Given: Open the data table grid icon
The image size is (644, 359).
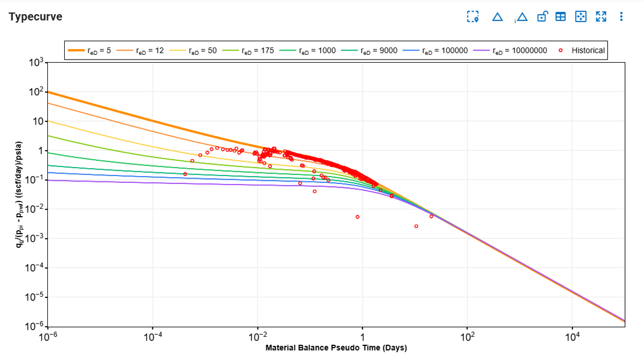Looking at the screenshot, I should 561,16.
